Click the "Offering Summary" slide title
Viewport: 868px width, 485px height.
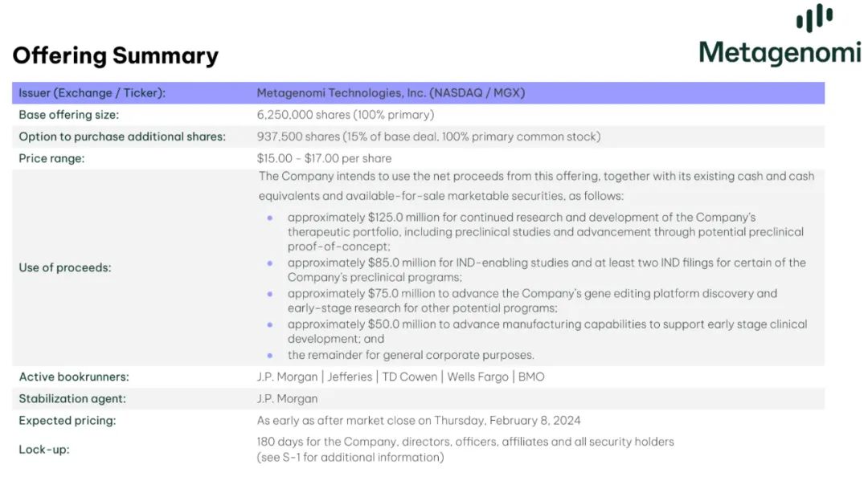(x=115, y=55)
